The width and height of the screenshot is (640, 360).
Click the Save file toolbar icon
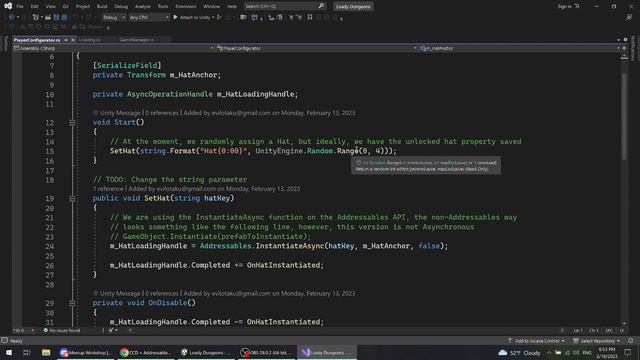point(56,18)
